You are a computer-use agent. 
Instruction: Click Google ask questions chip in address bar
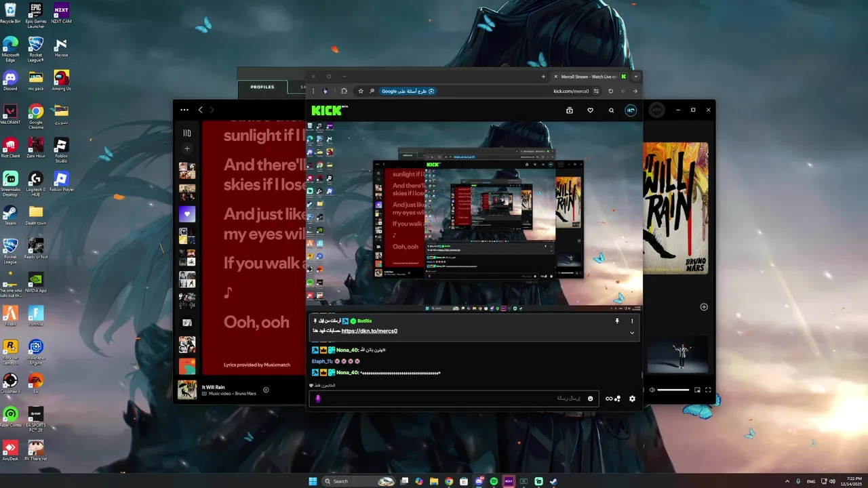tap(408, 91)
